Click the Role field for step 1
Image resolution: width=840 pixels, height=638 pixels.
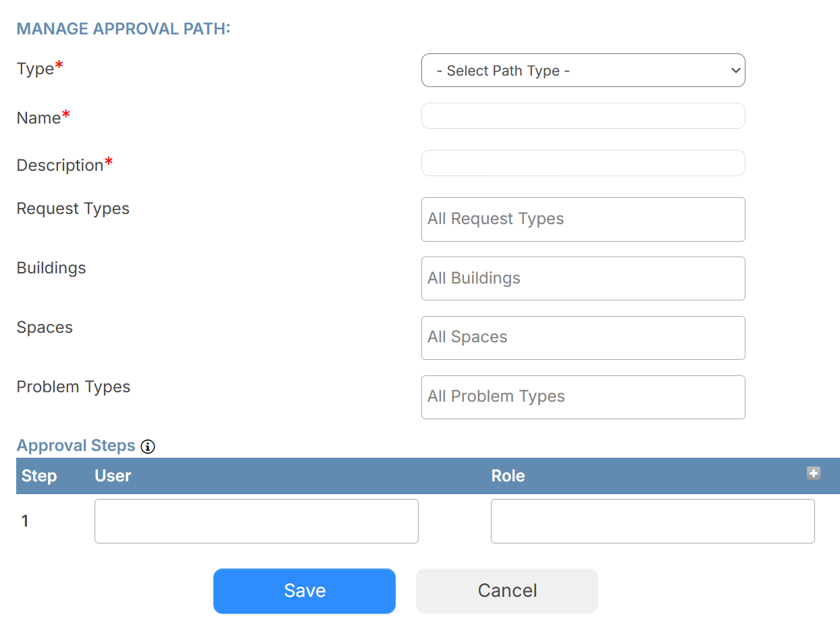tap(652, 521)
